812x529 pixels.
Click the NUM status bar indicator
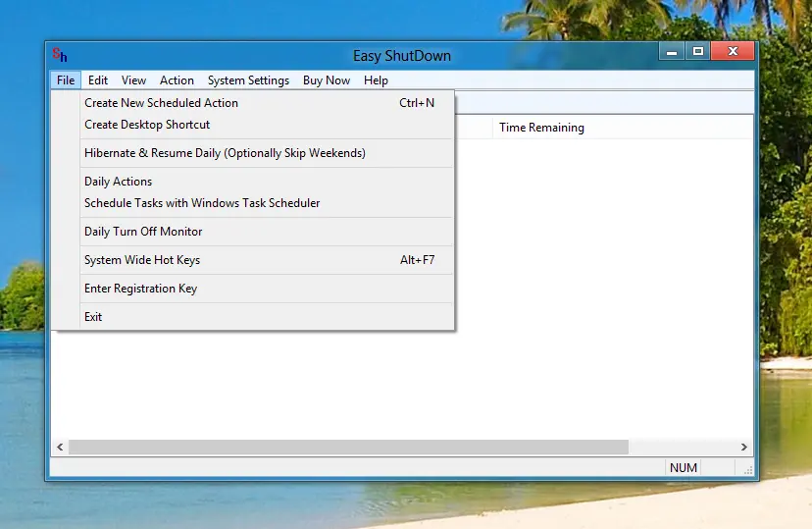[x=684, y=468]
